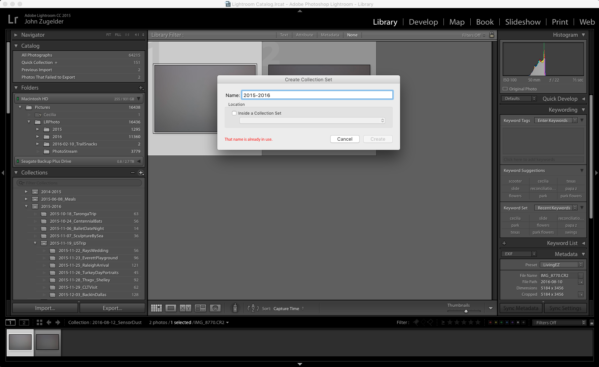
Task: Click the Sync Settings button
Action: pos(565,308)
